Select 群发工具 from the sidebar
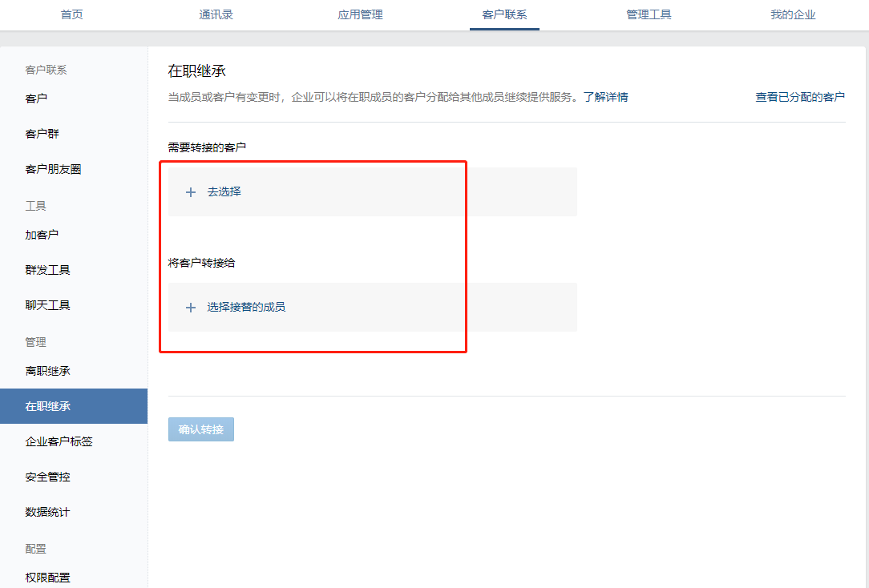Image resolution: width=869 pixels, height=588 pixels. point(47,270)
